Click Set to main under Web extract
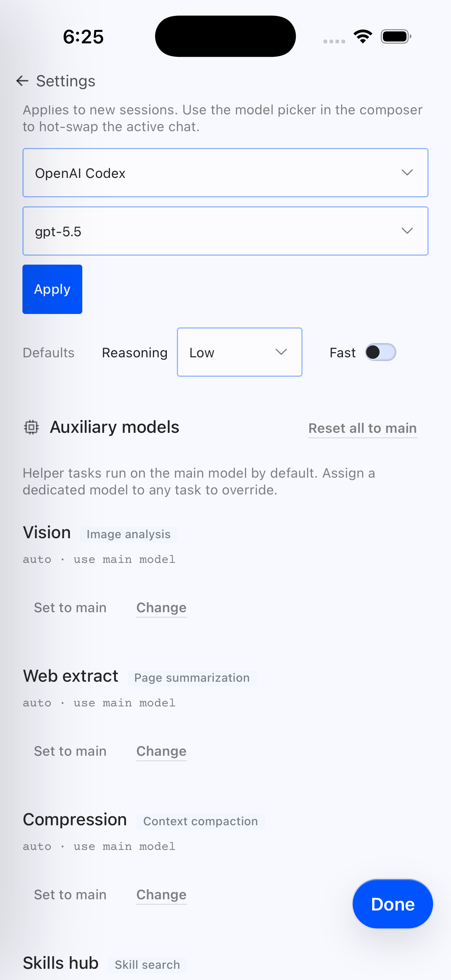Image resolution: width=451 pixels, height=980 pixels. tap(70, 751)
